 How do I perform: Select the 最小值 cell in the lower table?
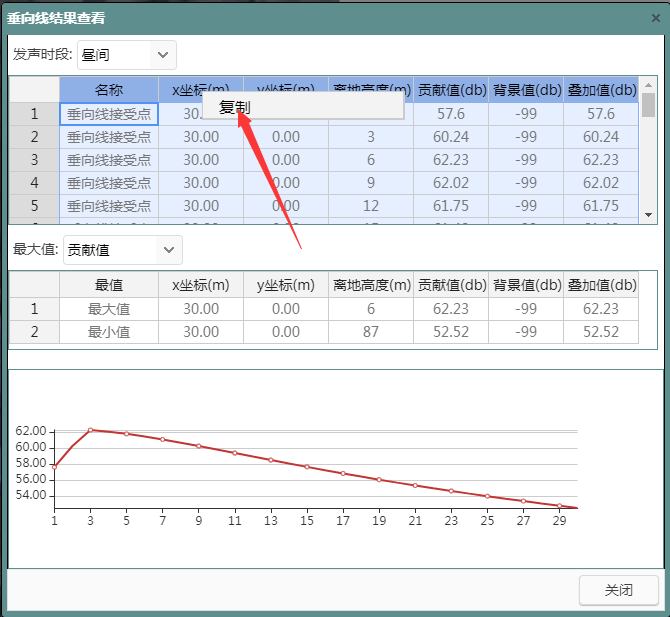pos(108,332)
